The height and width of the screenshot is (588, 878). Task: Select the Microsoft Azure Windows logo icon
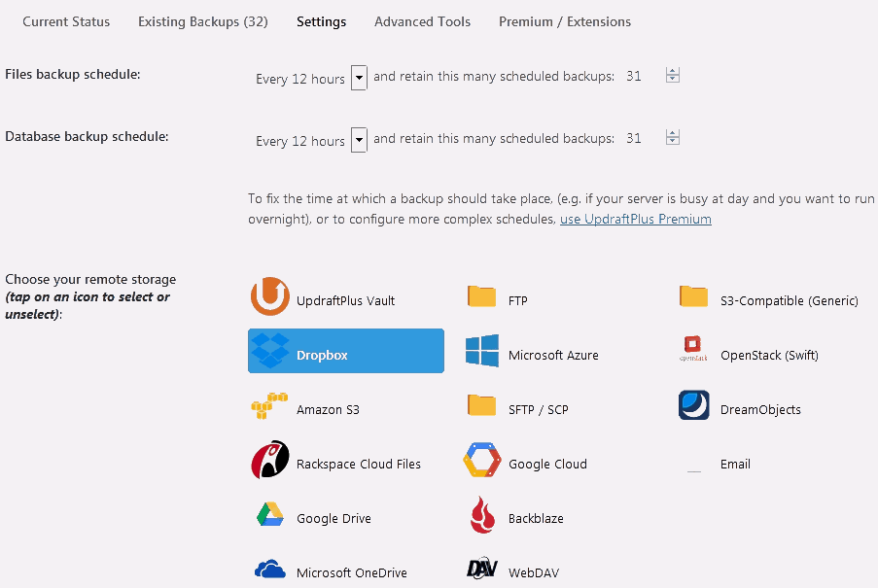[482, 351]
